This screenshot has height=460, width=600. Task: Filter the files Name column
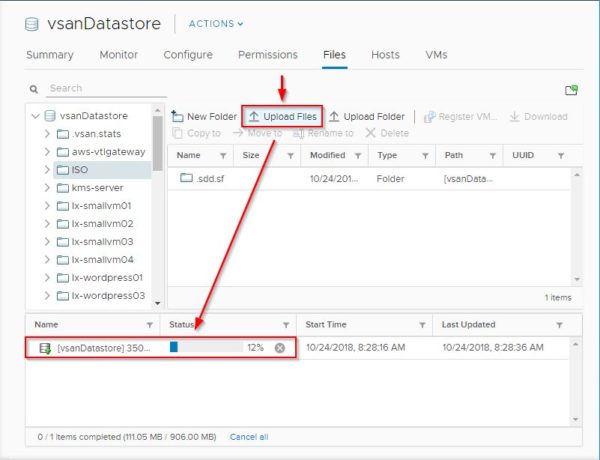point(223,155)
